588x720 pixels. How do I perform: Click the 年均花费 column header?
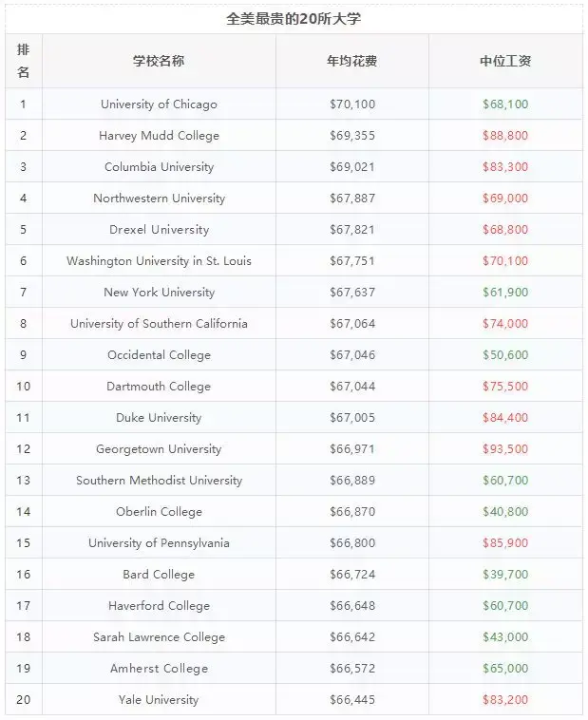click(351, 61)
